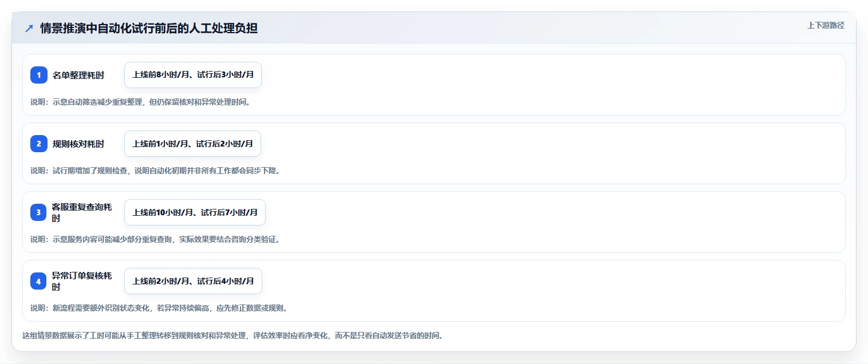868x364 pixels.
Task: Click the 客服重复查询耗时 row label
Action: (x=82, y=212)
